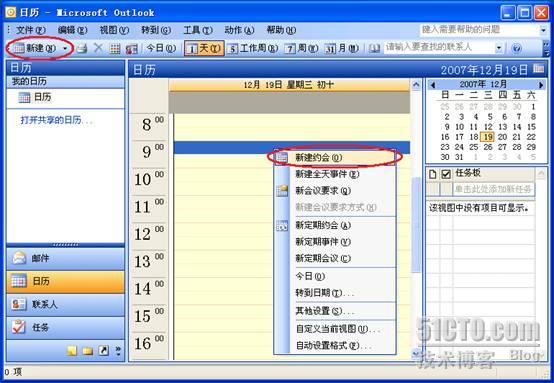The height and width of the screenshot is (383, 554).
Task: Open the 视图 menu
Action: point(114,30)
